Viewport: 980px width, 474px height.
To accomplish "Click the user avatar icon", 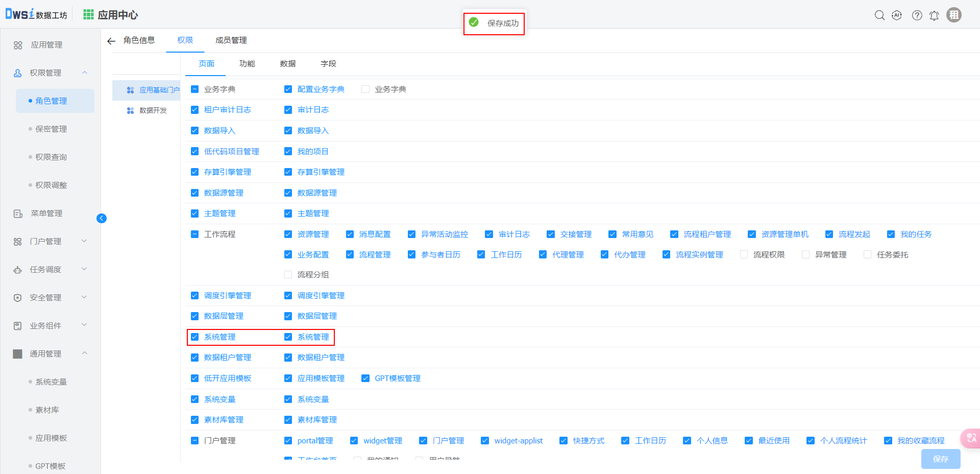I will pyautogui.click(x=953, y=15).
